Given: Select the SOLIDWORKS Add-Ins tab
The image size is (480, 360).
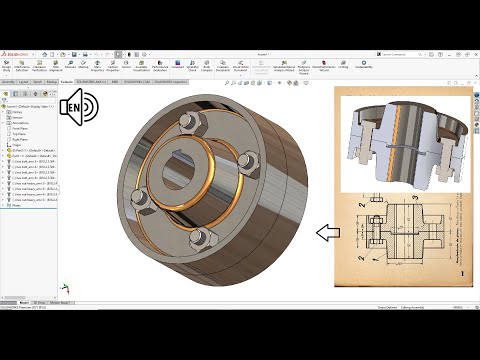Looking at the screenshot, I should (x=91, y=82).
